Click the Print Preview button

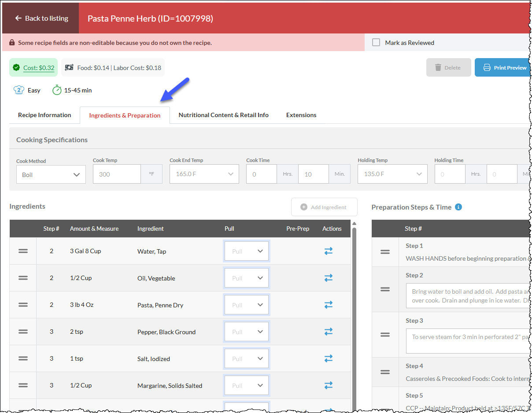503,67
